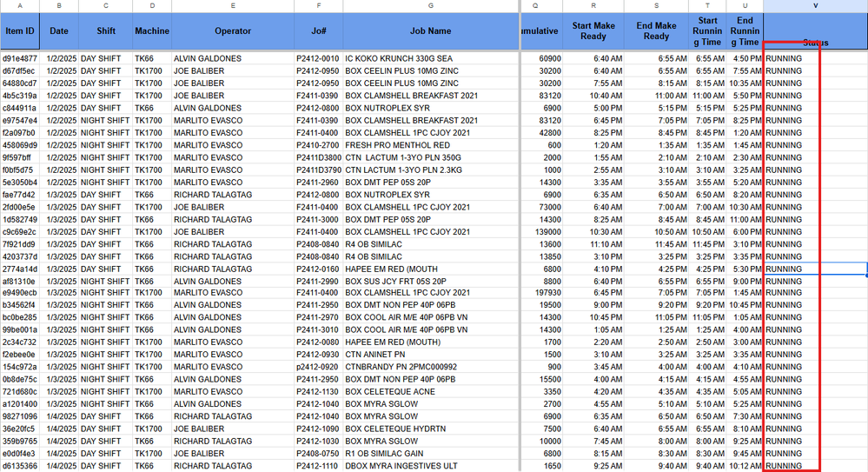Select Jo# cell P2410-2700

[318, 145]
